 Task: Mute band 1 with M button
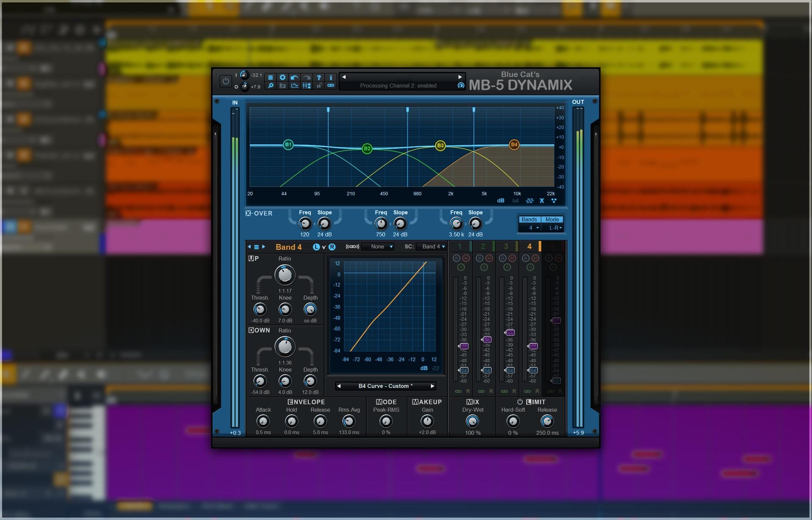pos(466,258)
